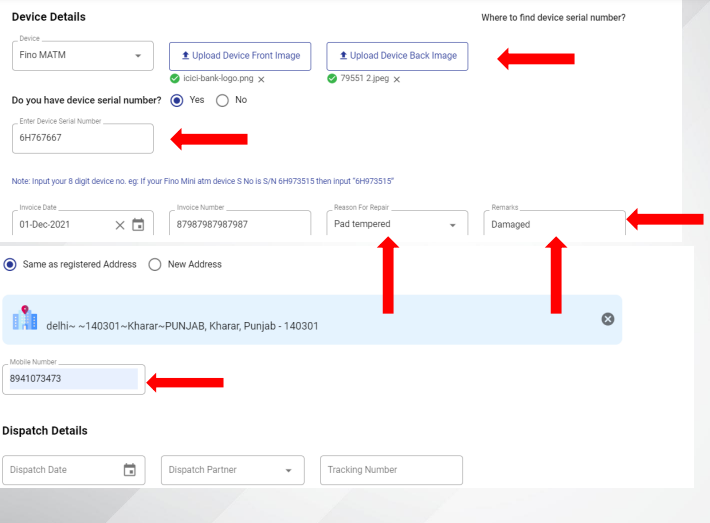Viewport: 710px width, 523px height.
Task: Expand the Device dropdown showing Fino MATM
Action: (83, 56)
